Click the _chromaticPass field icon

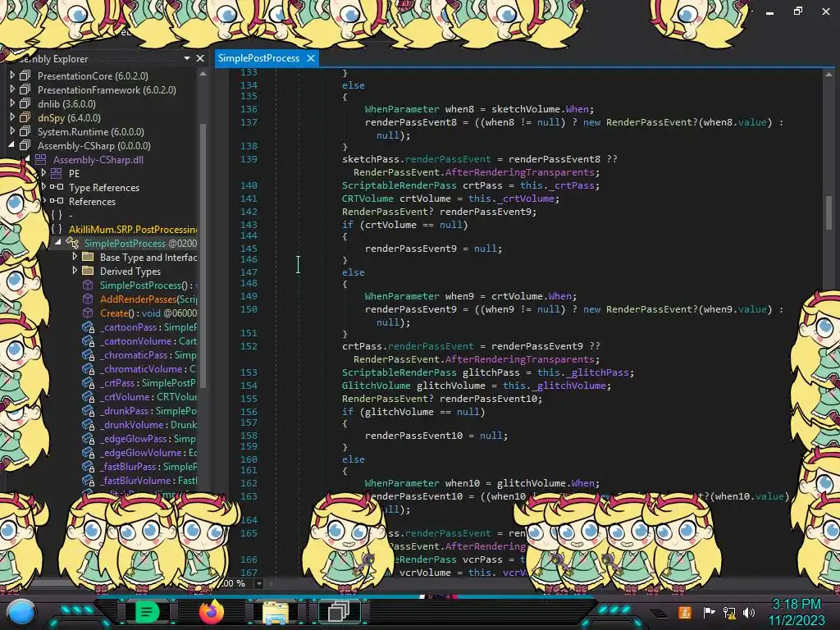point(88,354)
